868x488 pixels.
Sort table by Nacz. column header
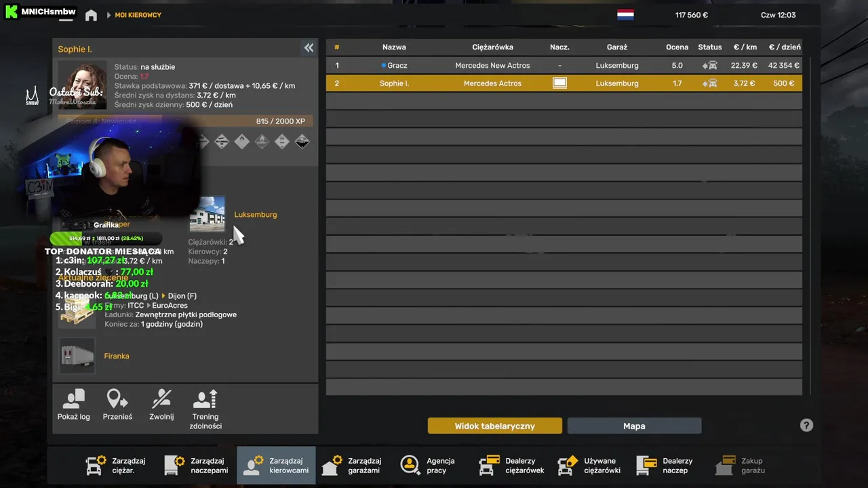point(559,47)
